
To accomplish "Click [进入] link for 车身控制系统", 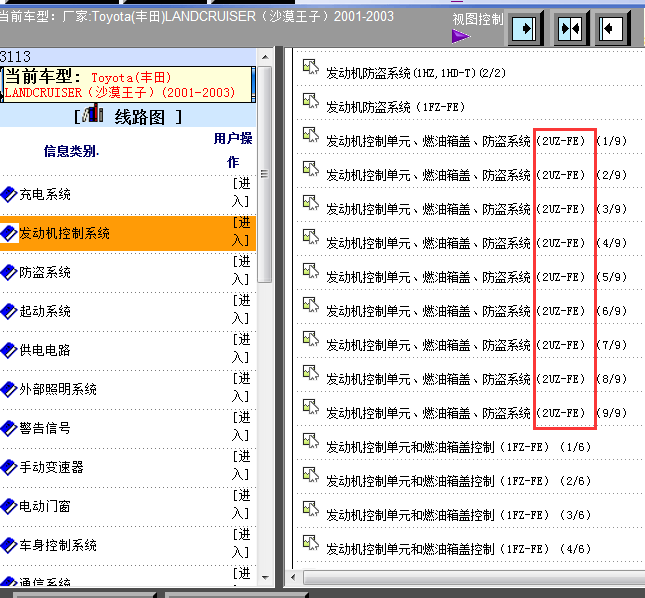I will click(241, 544).
